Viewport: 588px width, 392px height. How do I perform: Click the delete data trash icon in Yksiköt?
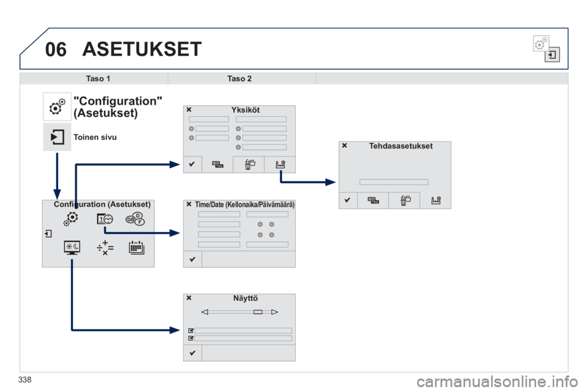(x=249, y=164)
